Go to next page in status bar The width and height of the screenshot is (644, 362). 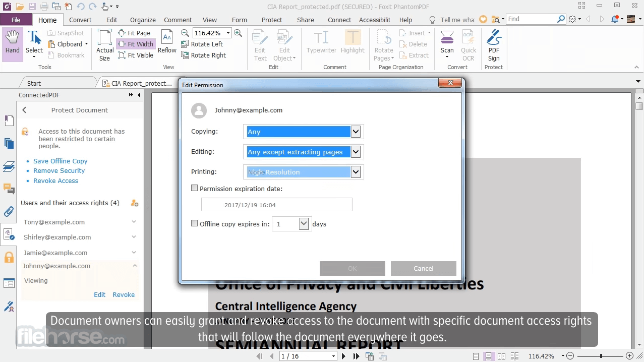[343, 356]
